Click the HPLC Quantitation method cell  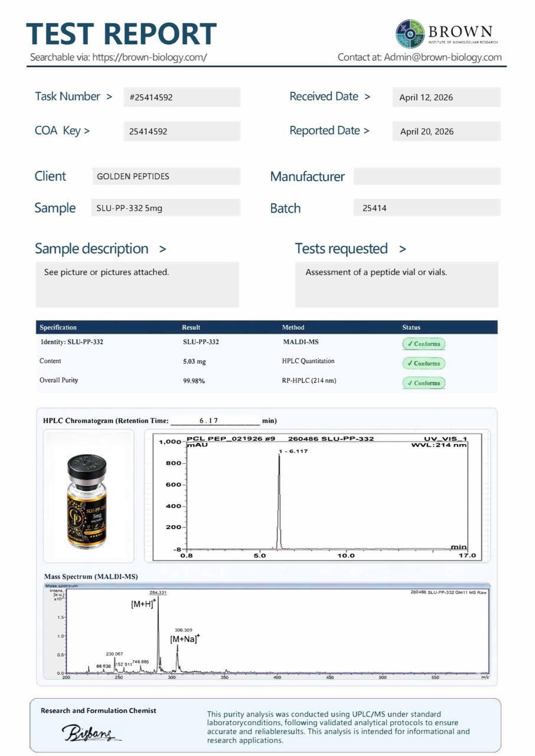(x=308, y=361)
